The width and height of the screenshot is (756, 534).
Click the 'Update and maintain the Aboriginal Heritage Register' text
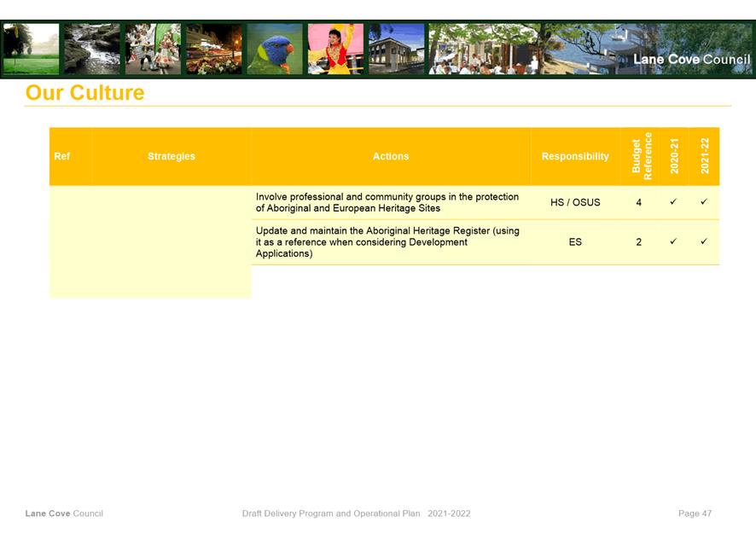pyautogui.click(x=387, y=242)
